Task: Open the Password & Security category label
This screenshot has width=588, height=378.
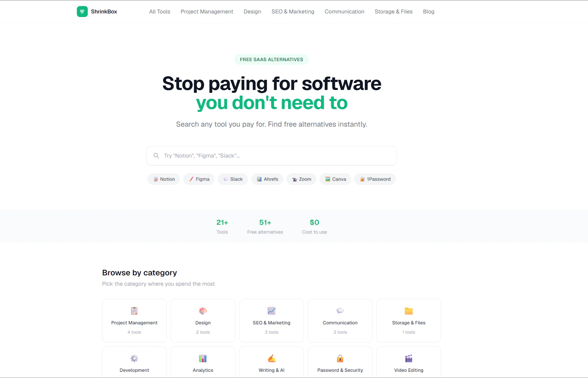Action: coord(340,370)
